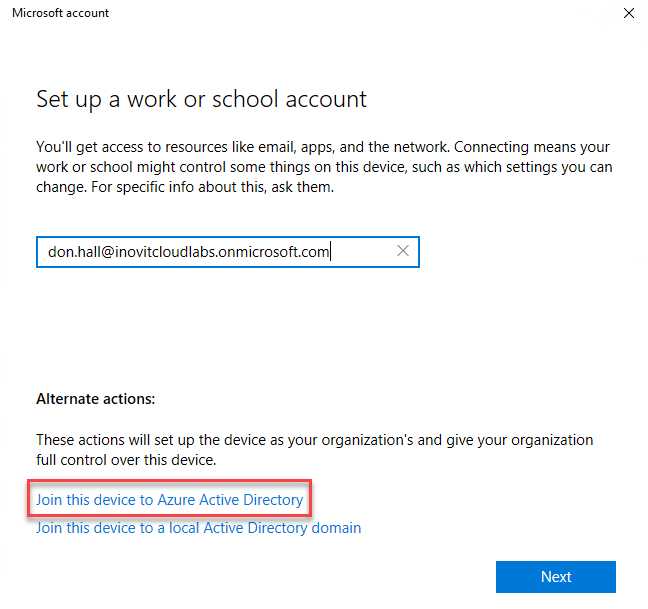
Task: Click Next to continue account setup
Action: 555,576
